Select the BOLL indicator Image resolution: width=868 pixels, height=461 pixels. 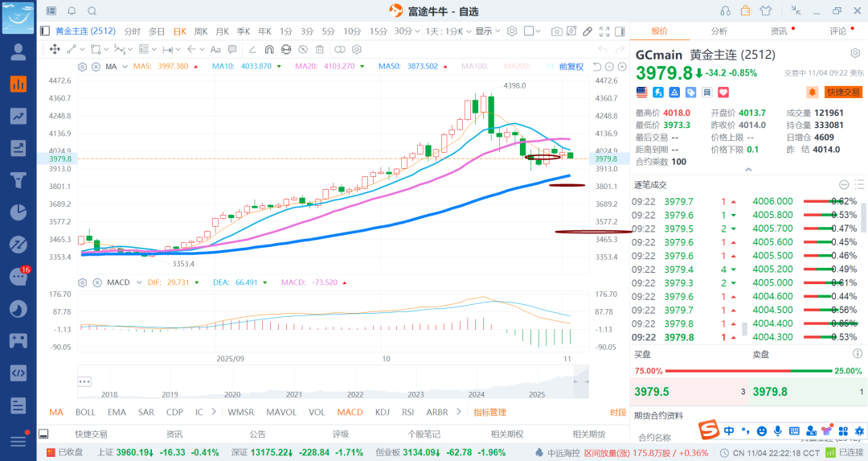(x=85, y=412)
